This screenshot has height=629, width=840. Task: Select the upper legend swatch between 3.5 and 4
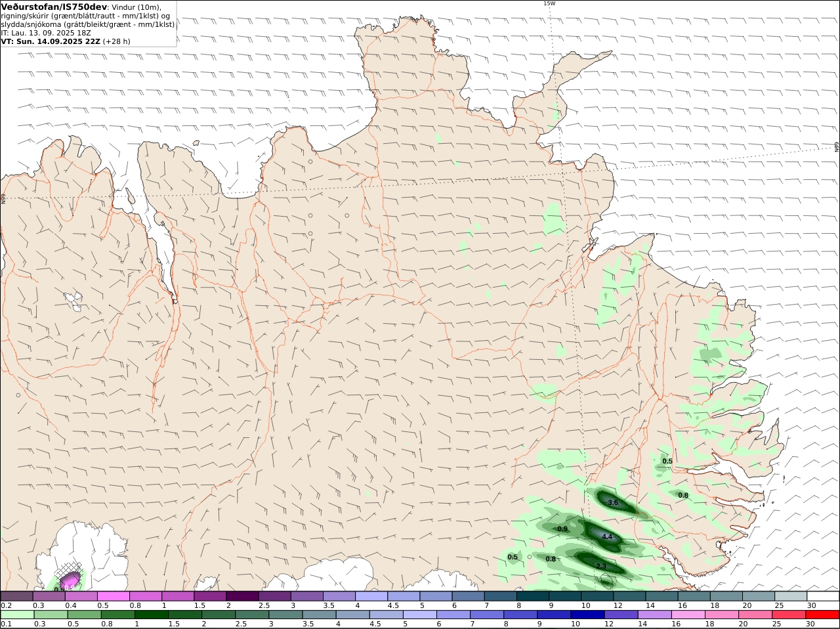click(339, 596)
